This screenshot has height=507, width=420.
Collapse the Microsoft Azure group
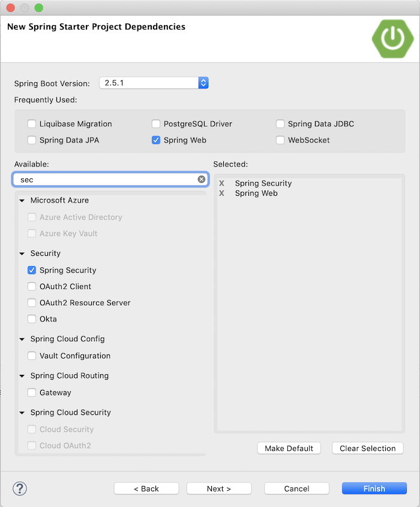pos(22,200)
